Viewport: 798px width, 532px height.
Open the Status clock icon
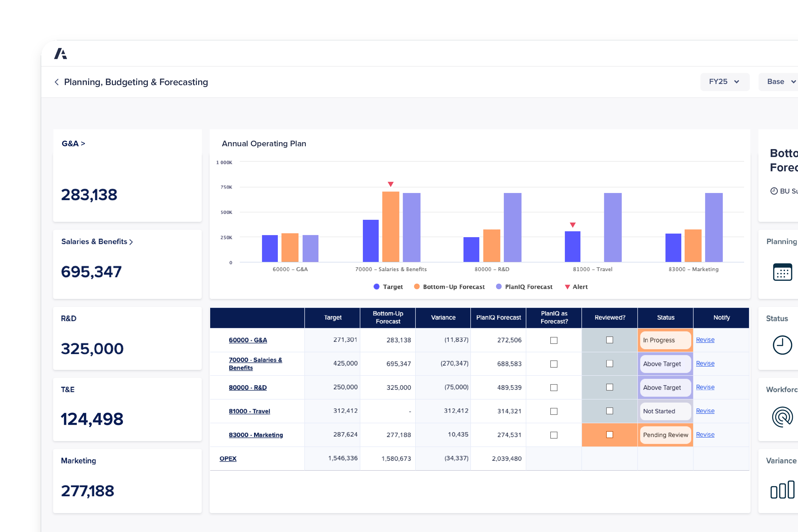pos(782,345)
